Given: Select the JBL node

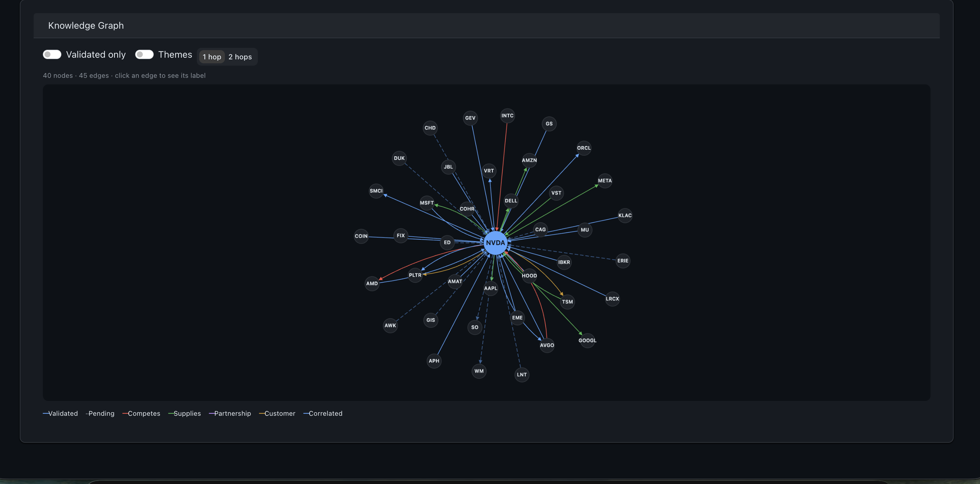Looking at the screenshot, I should [x=448, y=167].
